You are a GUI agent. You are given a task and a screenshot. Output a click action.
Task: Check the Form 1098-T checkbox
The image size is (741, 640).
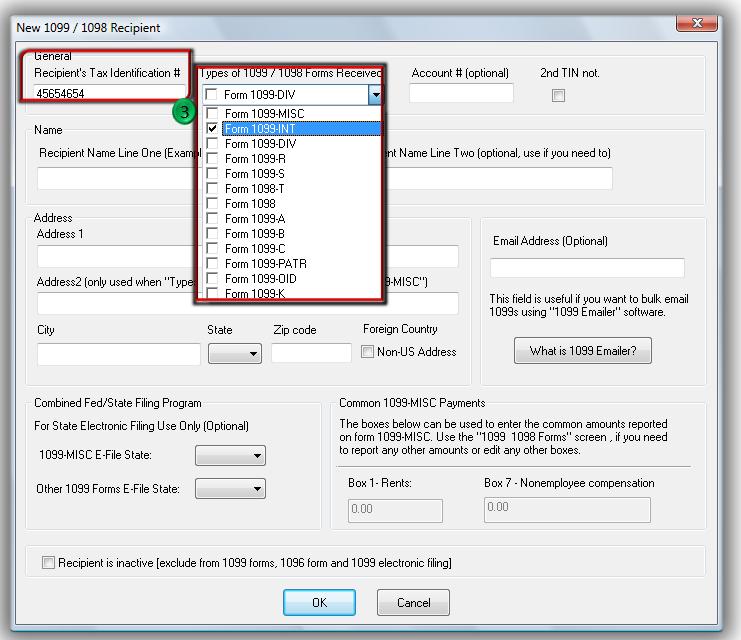pyautogui.click(x=212, y=189)
